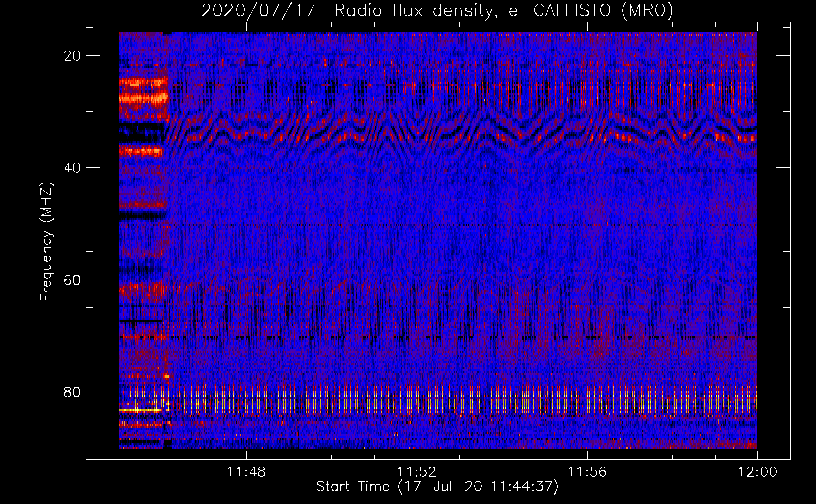Select the 11:48 time tick label
This screenshot has height=504, width=816.
[x=246, y=472]
